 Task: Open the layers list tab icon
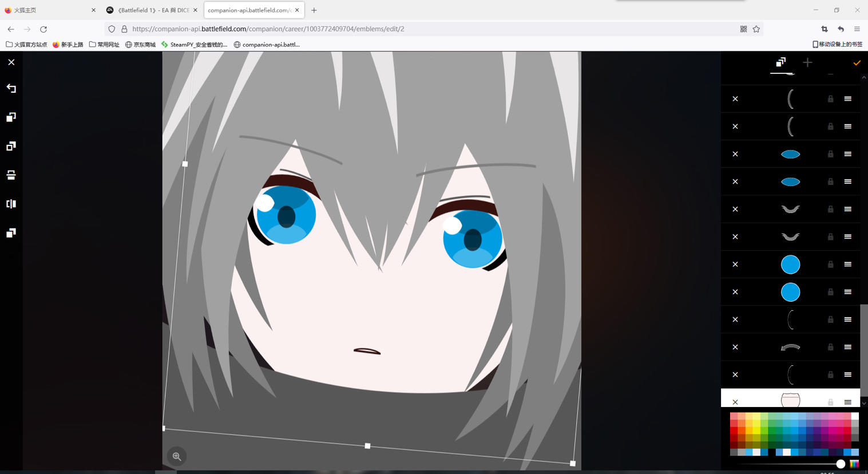point(781,62)
